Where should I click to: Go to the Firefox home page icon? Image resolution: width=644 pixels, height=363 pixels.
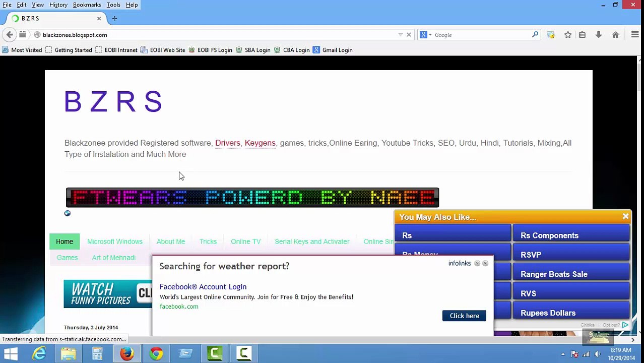(x=615, y=35)
